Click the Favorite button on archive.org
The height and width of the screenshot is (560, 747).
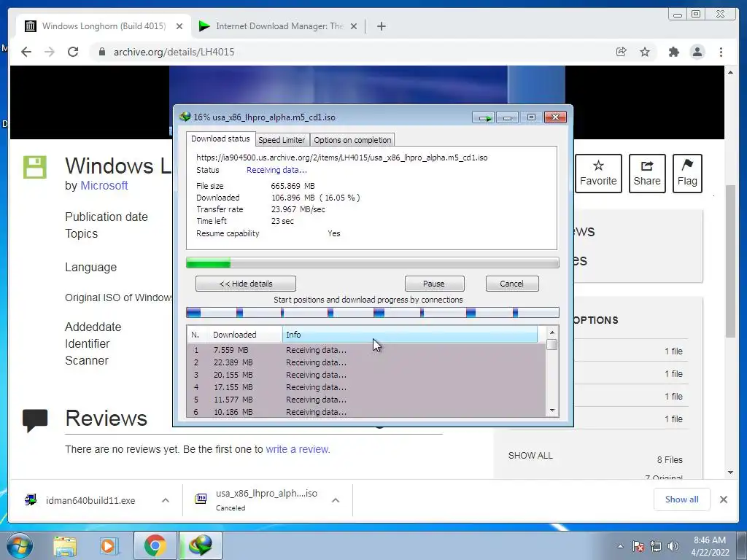click(x=598, y=174)
